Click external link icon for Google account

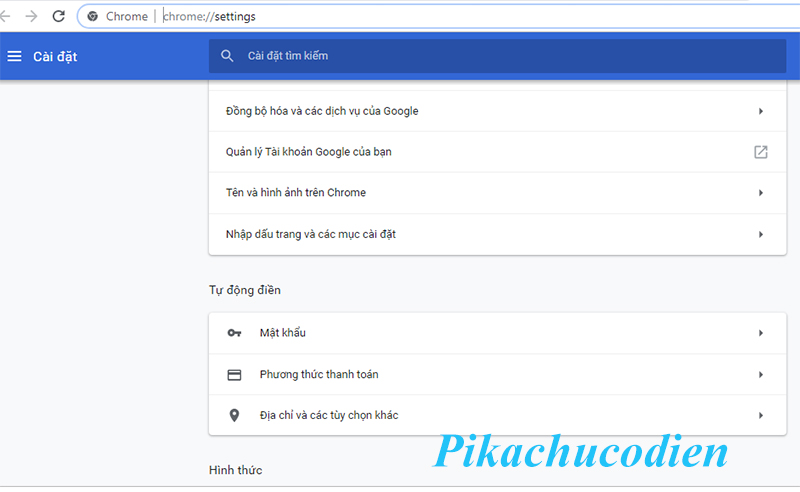click(x=761, y=152)
